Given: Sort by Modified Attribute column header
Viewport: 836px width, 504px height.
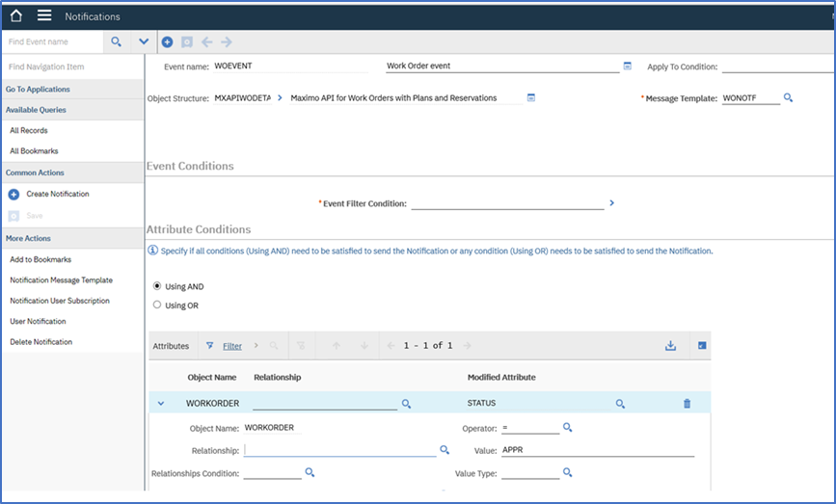Looking at the screenshot, I should point(501,377).
